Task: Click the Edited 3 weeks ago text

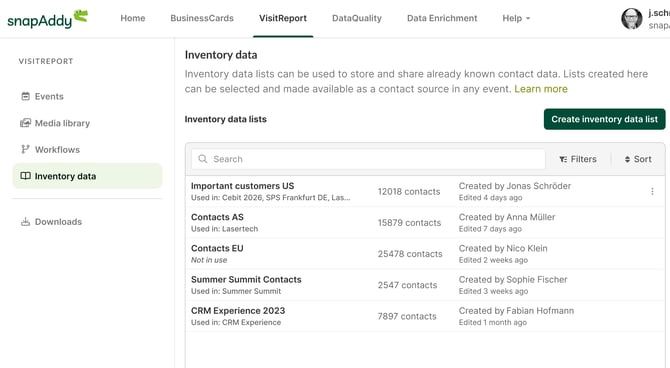Action: pyautogui.click(x=494, y=291)
